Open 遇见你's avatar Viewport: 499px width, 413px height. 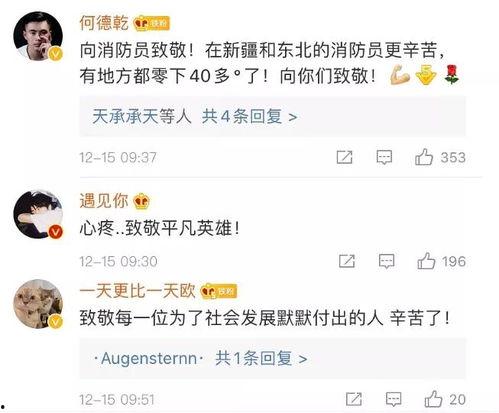pos(38,214)
